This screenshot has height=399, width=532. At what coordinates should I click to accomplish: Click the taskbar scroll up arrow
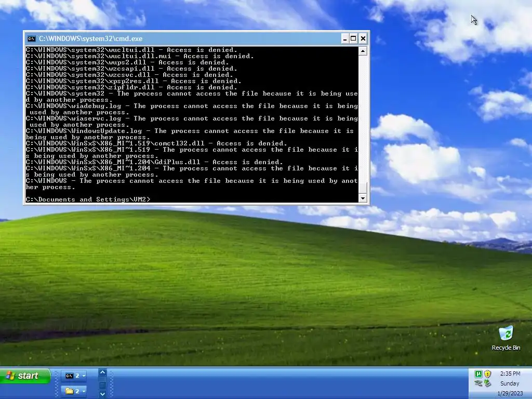(102, 373)
